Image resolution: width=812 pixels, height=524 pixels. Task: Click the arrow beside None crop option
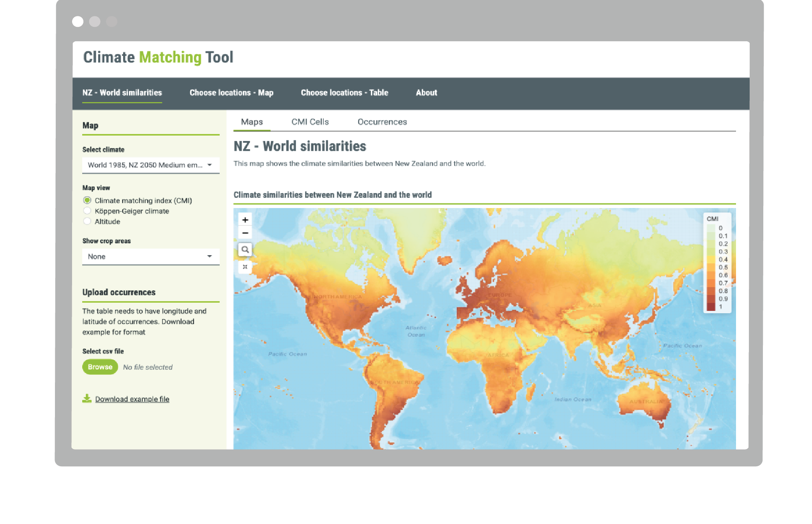(x=210, y=256)
